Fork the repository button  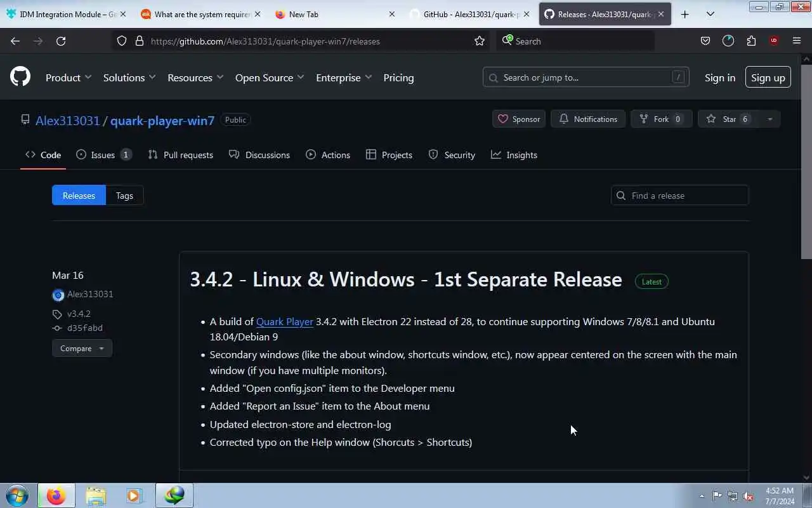pyautogui.click(x=661, y=119)
